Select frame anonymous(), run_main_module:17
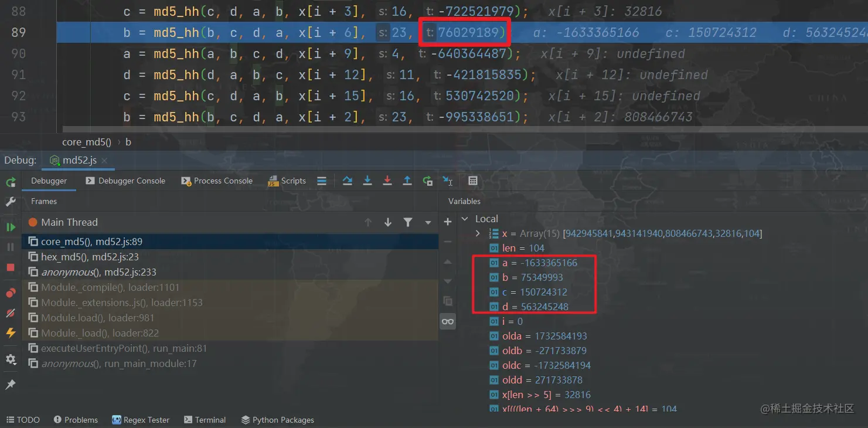Screen dimensions: 868x428 (230, 364)
